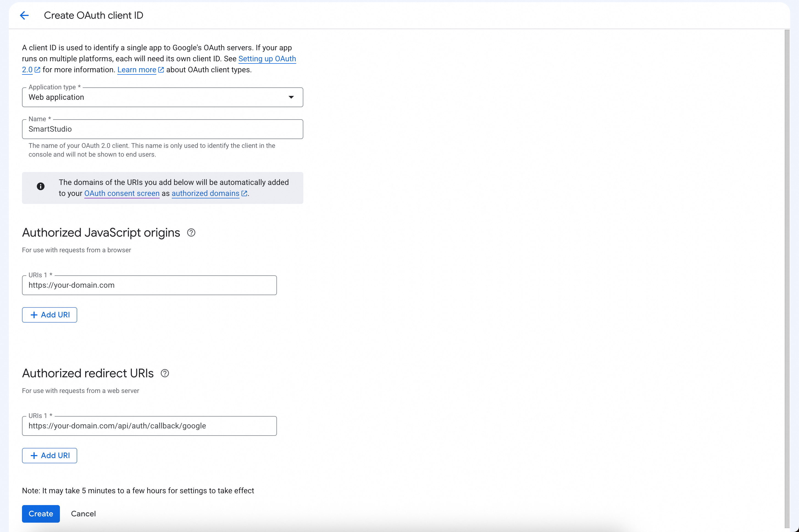Open help for Authorized JavaScript origins
The height and width of the screenshot is (532, 799).
click(191, 233)
